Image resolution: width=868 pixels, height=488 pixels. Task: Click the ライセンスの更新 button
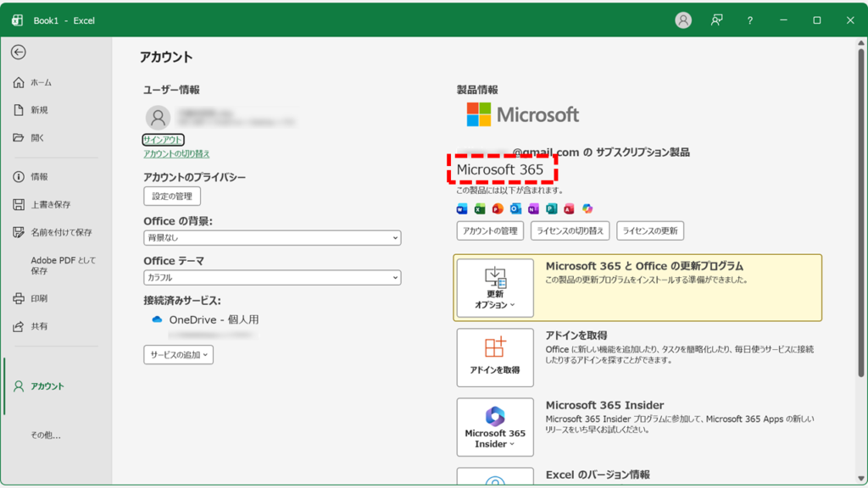point(650,230)
